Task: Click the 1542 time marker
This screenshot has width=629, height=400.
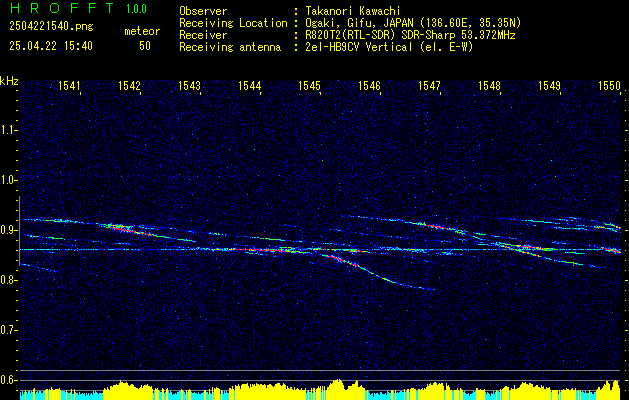Action: click(x=130, y=85)
